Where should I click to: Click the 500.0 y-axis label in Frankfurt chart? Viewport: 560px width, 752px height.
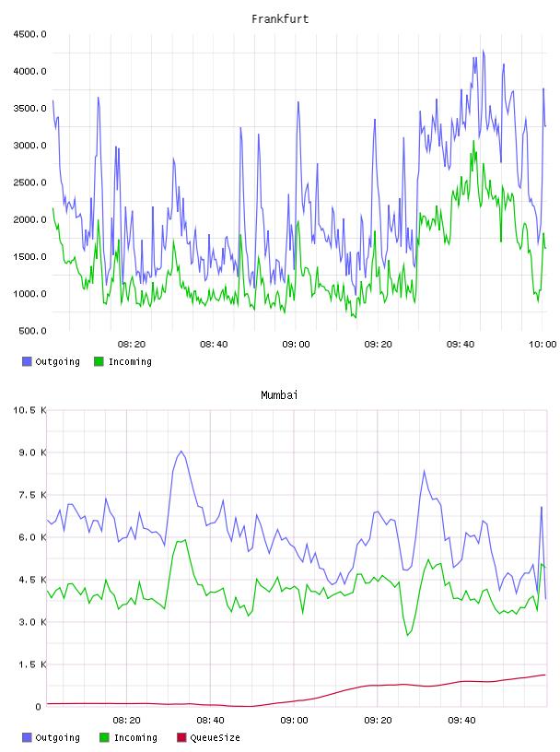tap(32, 331)
